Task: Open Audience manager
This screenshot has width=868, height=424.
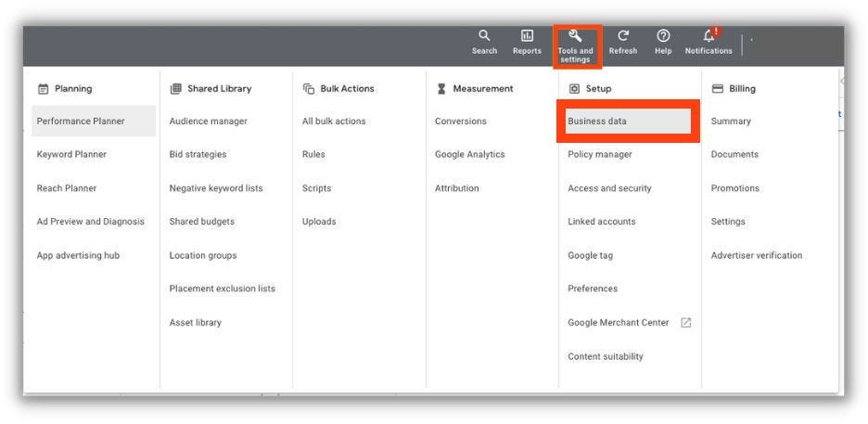Action: 208,122
